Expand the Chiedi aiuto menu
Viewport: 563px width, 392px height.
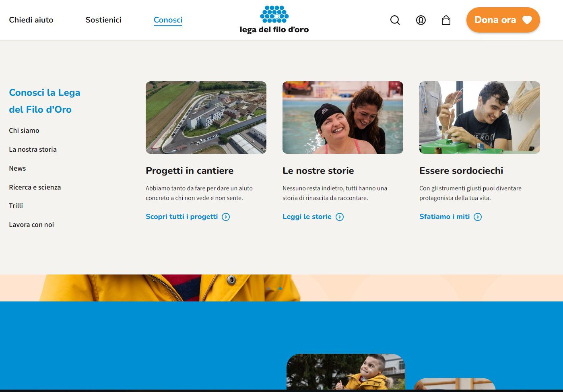point(31,20)
